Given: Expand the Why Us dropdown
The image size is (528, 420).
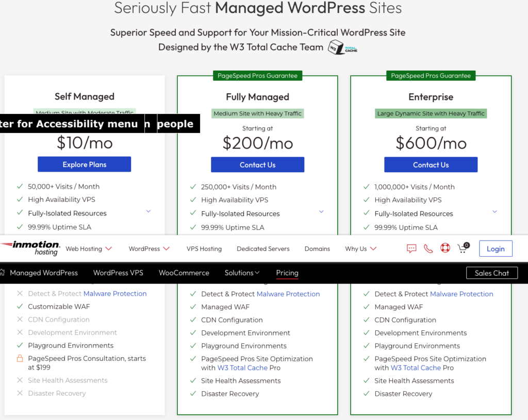Looking at the screenshot, I should point(360,249).
